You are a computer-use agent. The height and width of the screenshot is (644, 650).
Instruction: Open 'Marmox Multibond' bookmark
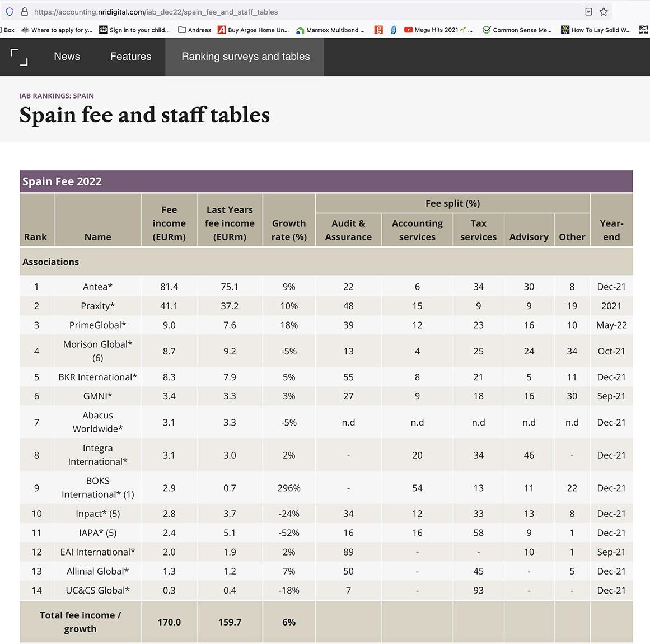click(330, 30)
